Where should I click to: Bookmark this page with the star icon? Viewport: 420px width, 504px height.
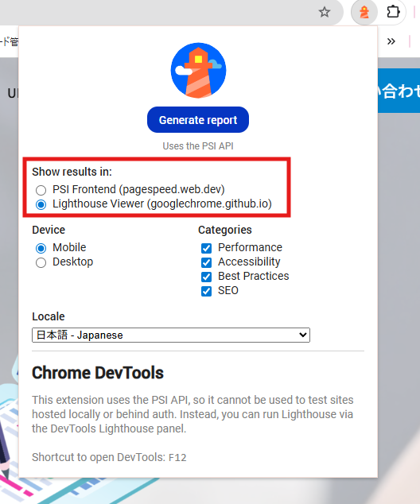click(325, 12)
